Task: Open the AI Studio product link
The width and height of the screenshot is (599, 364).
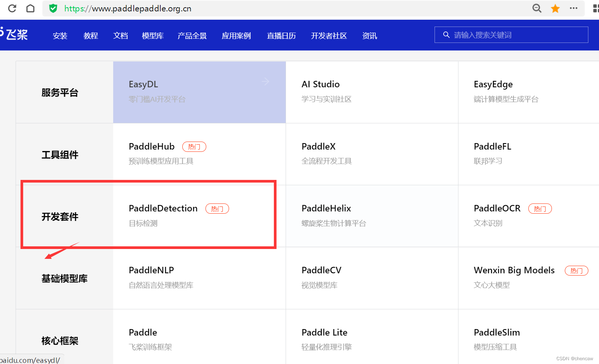Action: tap(321, 84)
